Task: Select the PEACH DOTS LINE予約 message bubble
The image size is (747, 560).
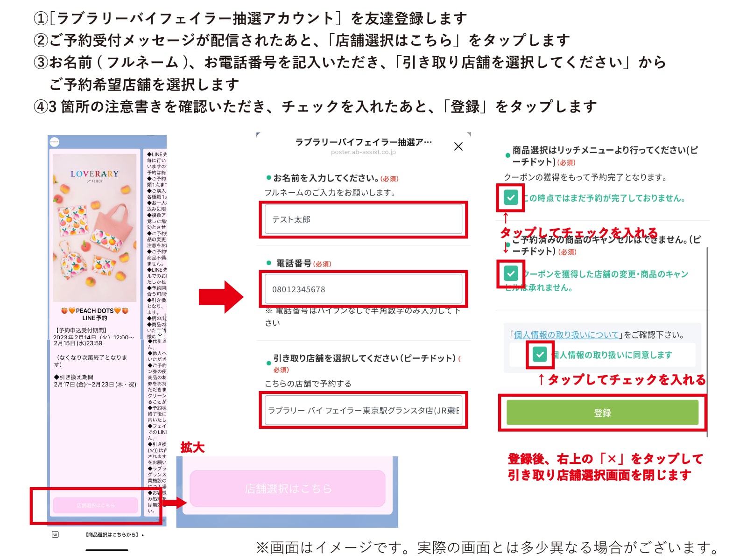Action: click(x=95, y=315)
